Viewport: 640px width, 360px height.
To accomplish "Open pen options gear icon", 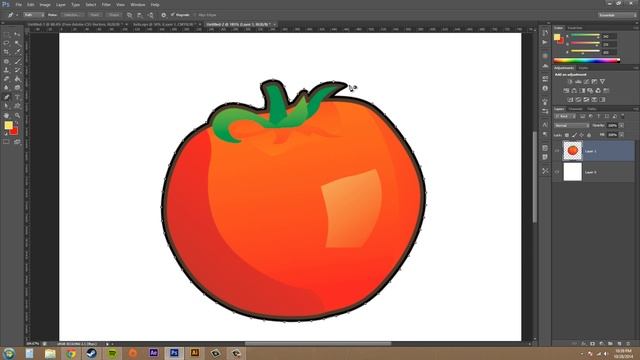I will pos(163,15).
